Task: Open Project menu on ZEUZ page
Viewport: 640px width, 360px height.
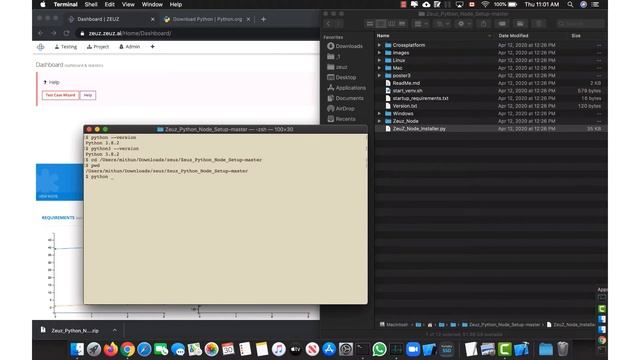Action: coord(98,47)
